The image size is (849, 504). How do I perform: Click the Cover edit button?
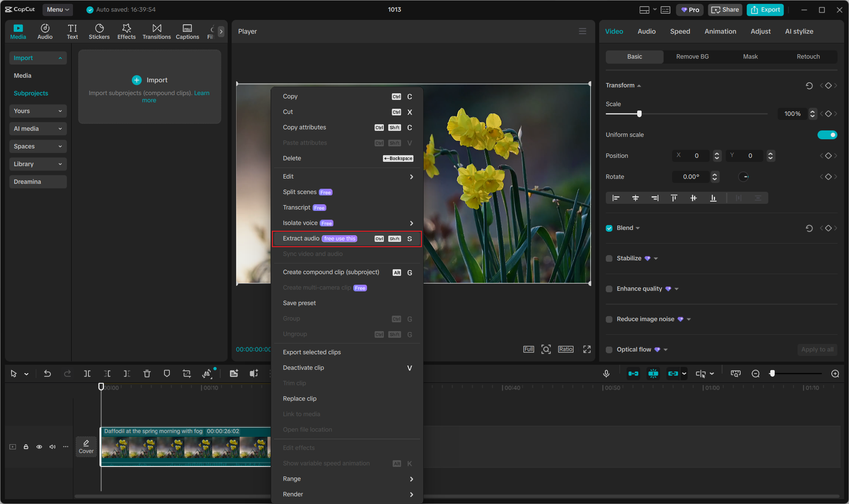click(x=86, y=447)
